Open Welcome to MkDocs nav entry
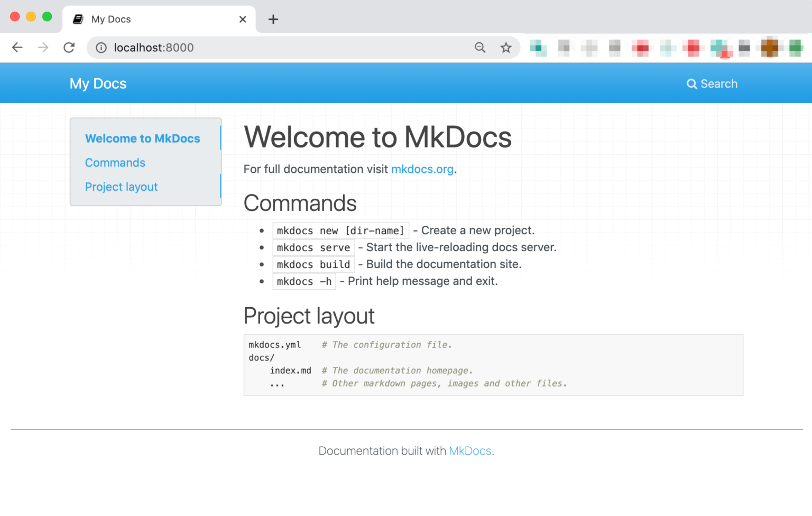The height and width of the screenshot is (516, 812). click(142, 138)
